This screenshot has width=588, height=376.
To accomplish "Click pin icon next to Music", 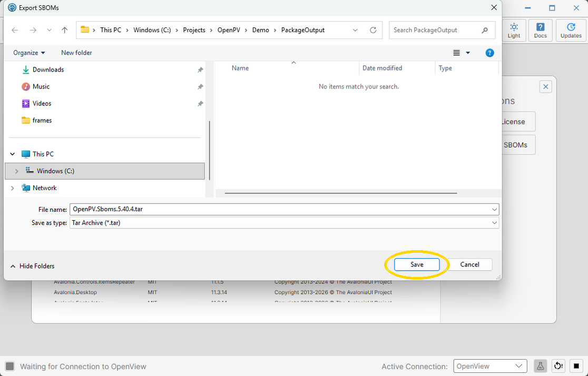I will point(200,86).
